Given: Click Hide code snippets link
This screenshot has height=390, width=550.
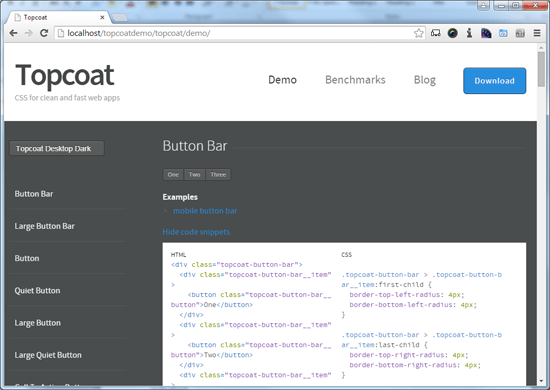Looking at the screenshot, I should [196, 232].
